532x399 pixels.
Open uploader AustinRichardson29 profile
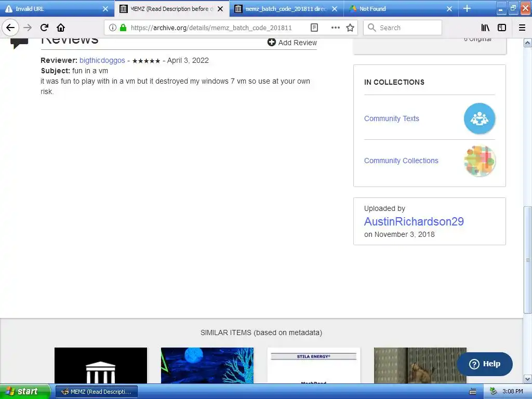pos(414,221)
